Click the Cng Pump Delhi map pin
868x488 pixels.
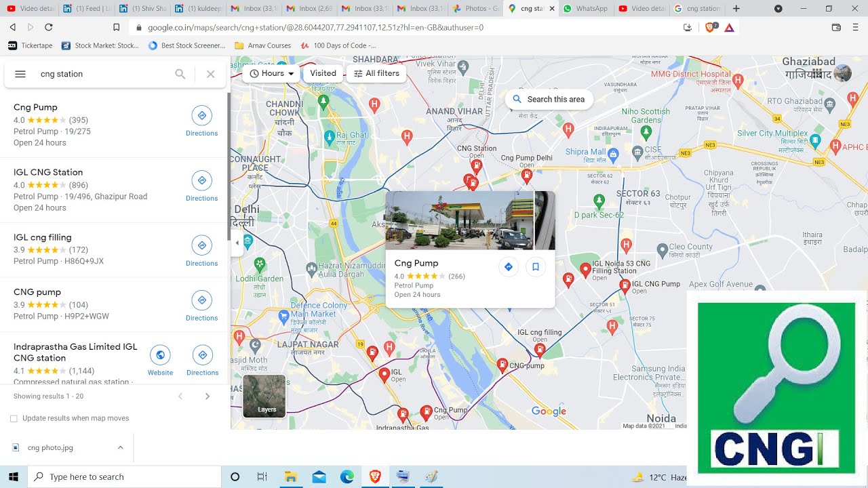527,176
